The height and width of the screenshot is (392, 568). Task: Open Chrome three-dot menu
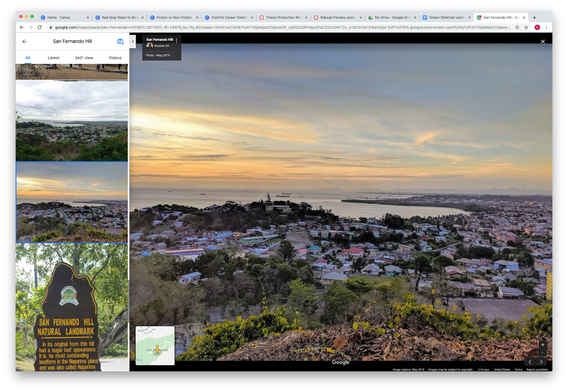tap(546, 27)
